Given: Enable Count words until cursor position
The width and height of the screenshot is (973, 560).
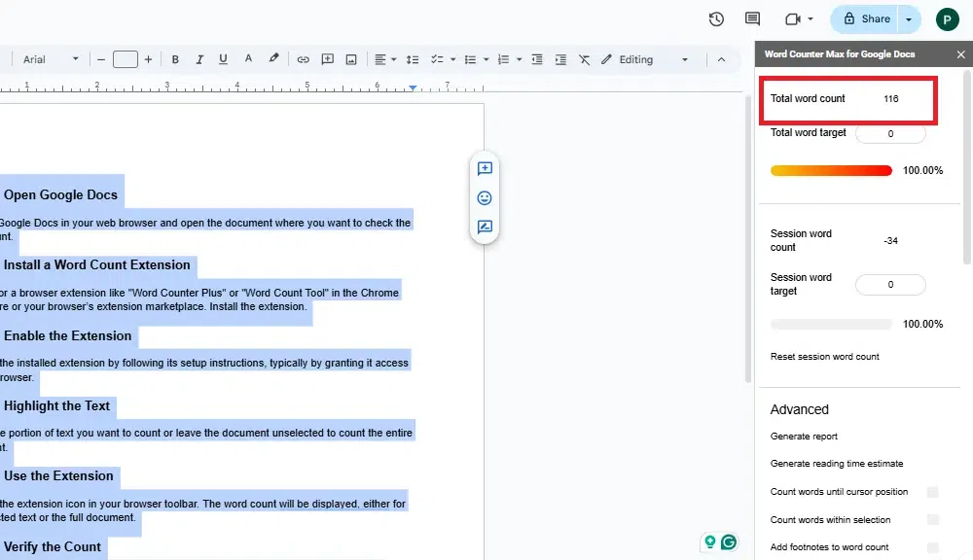Looking at the screenshot, I should 932,492.
